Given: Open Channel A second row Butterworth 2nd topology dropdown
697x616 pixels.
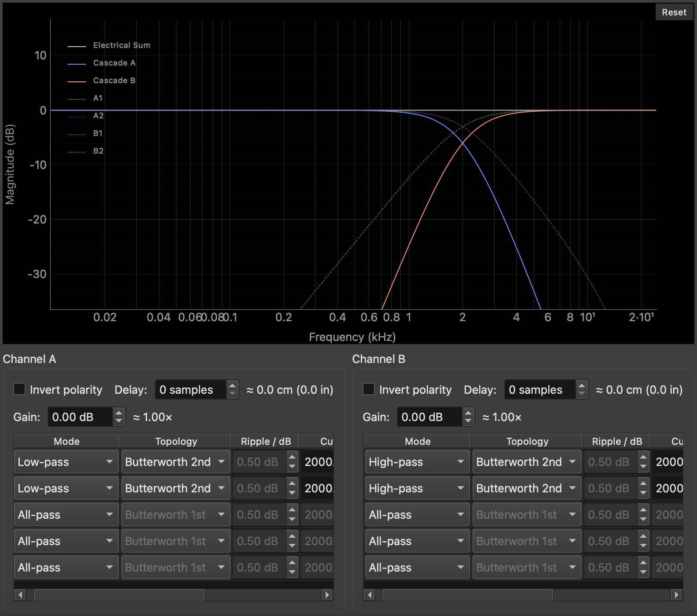Looking at the screenshot, I should (175, 488).
